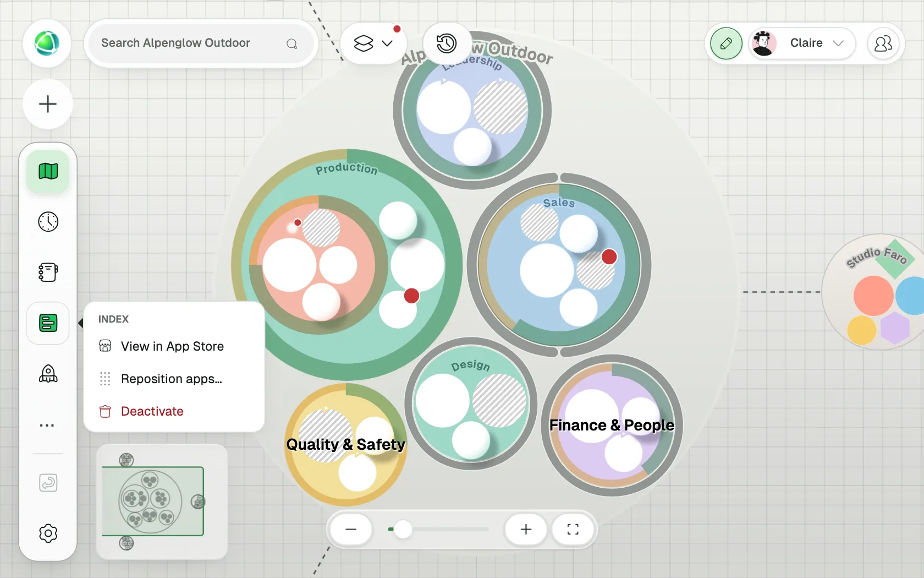Click the fit-to-screen fullscreen icon

pyautogui.click(x=573, y=529)
